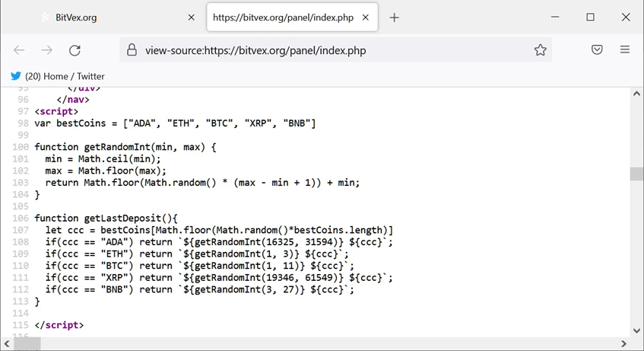Click the 'max = Math.floor(max);' line
The image size is (644, 351).
pyautogui.click(x=106, y=171)
